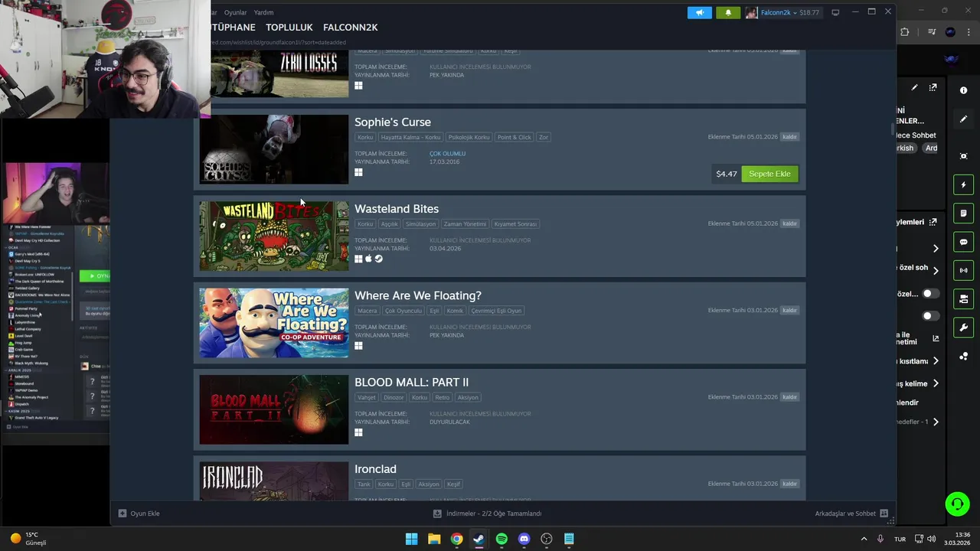Select the Psikolojik Korku tag on Sophie's Curse

pos(469,137)
